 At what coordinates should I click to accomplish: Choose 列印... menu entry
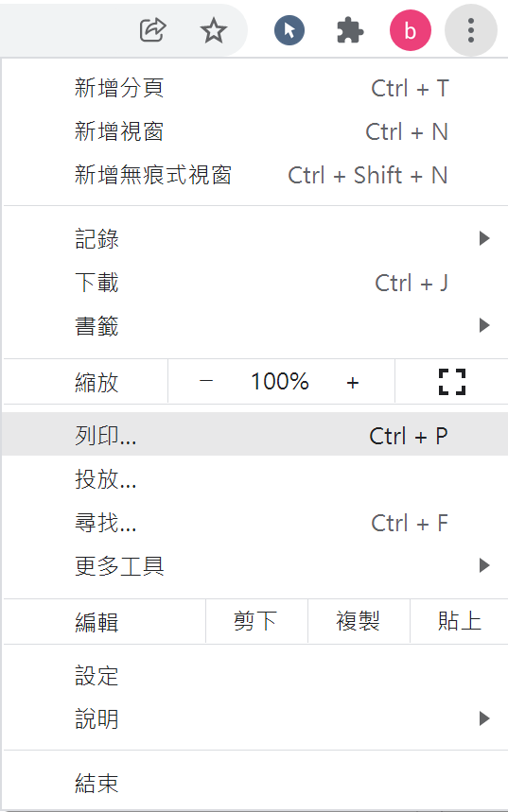tap(255, 435)
